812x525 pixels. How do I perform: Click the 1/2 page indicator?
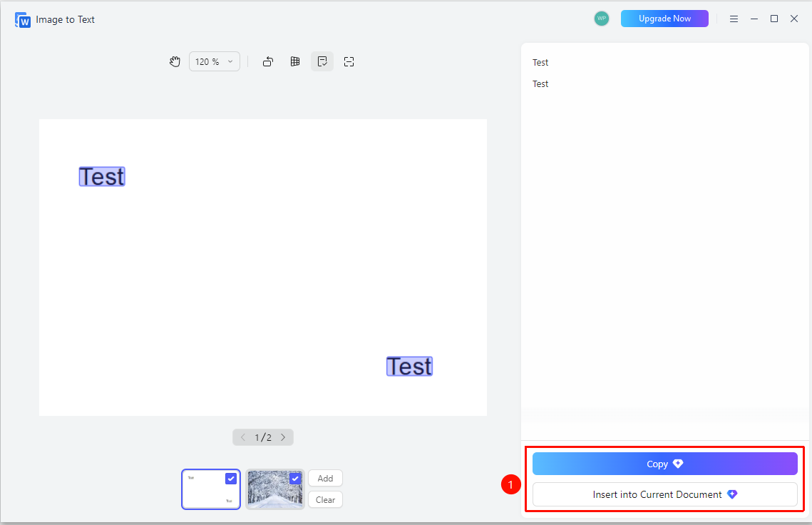(x=263, y=437)
